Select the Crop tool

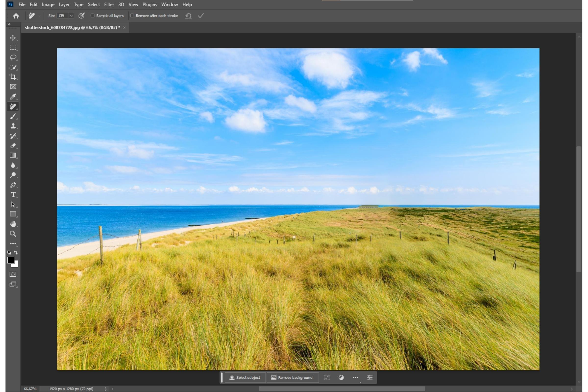pyautogui.click(x=13, y=77)
